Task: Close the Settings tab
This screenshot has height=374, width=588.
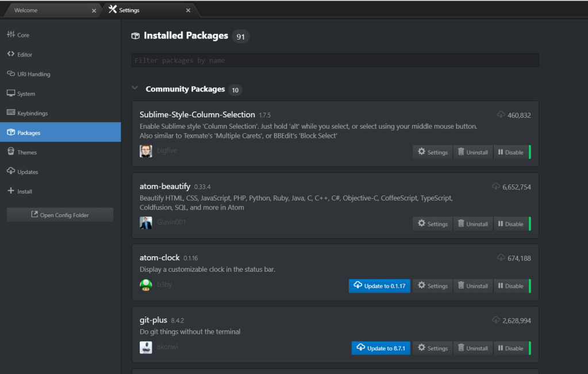Action: (188, 10)
